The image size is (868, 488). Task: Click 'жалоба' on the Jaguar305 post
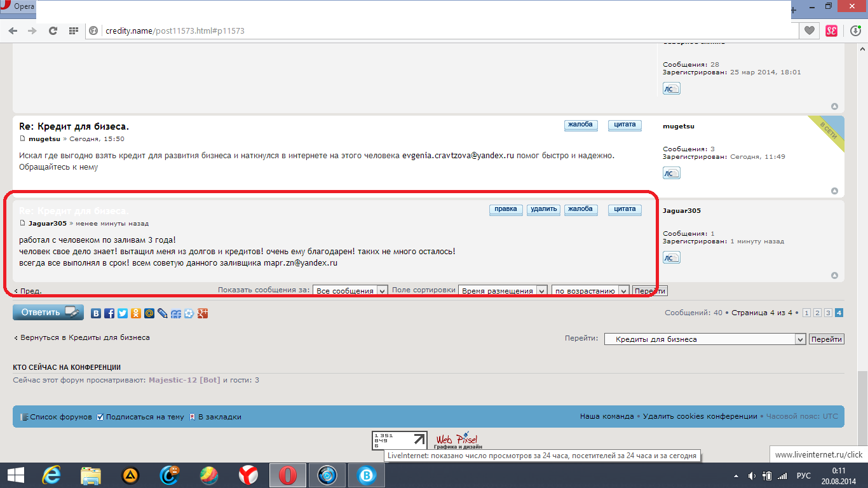[581, 210]
